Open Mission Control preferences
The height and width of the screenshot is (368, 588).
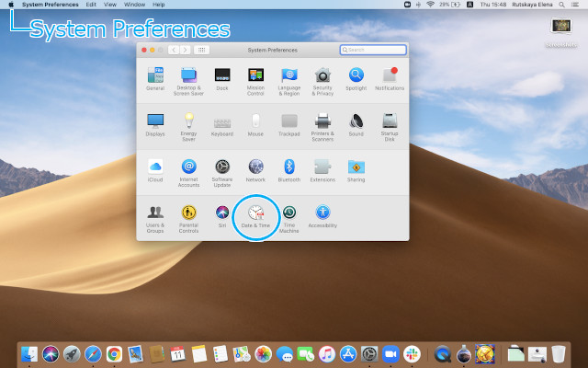tap(255, 81)
